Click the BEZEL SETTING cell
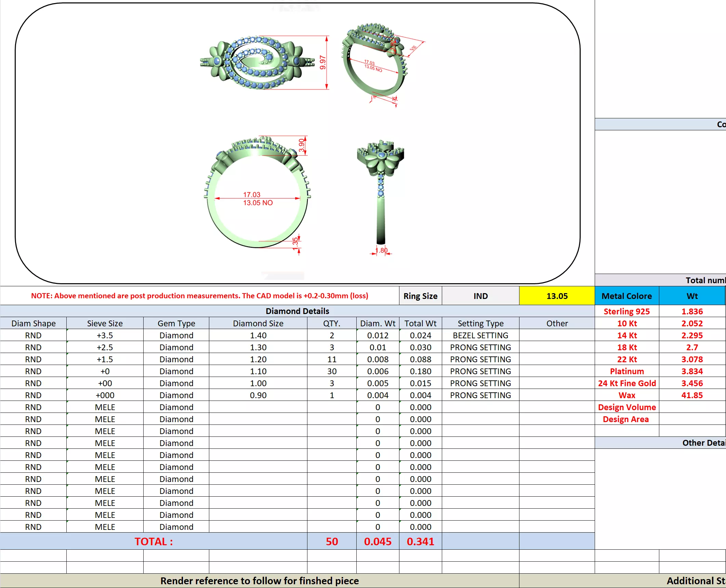 [x=480, y=335]
